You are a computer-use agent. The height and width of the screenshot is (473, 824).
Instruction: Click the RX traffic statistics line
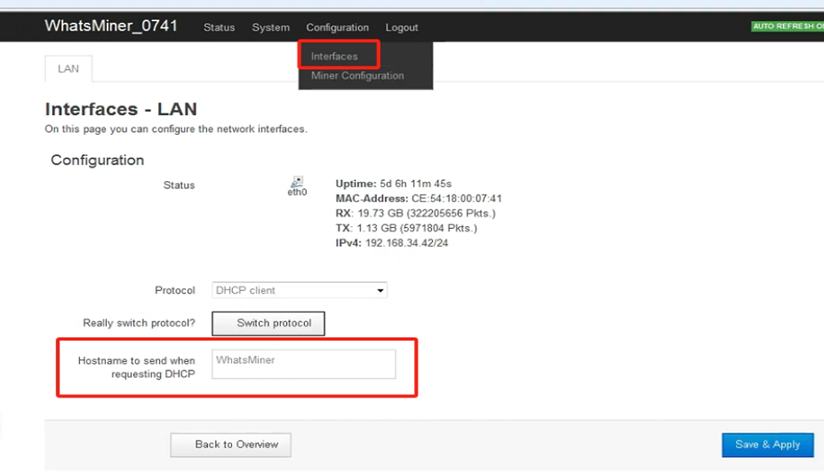pos(415,213)
